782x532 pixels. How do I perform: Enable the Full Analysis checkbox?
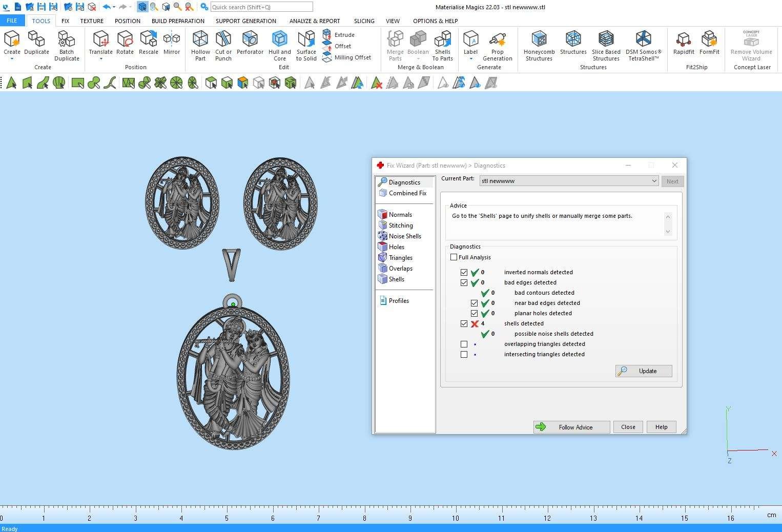click(454, 257)
